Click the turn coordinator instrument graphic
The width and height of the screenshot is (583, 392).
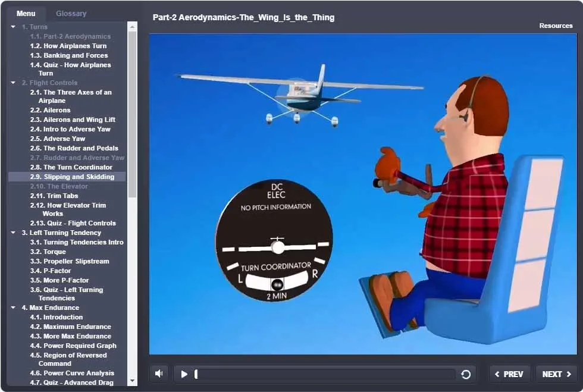click(x=274, y=241)
